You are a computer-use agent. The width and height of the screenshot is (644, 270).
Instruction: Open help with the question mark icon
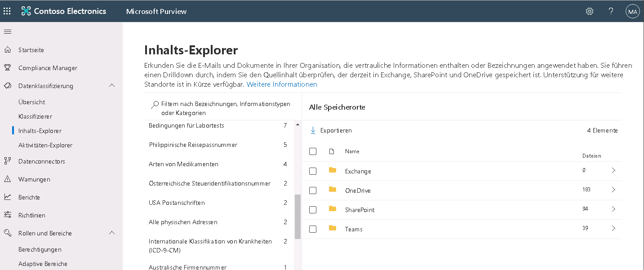coord(611,11)
